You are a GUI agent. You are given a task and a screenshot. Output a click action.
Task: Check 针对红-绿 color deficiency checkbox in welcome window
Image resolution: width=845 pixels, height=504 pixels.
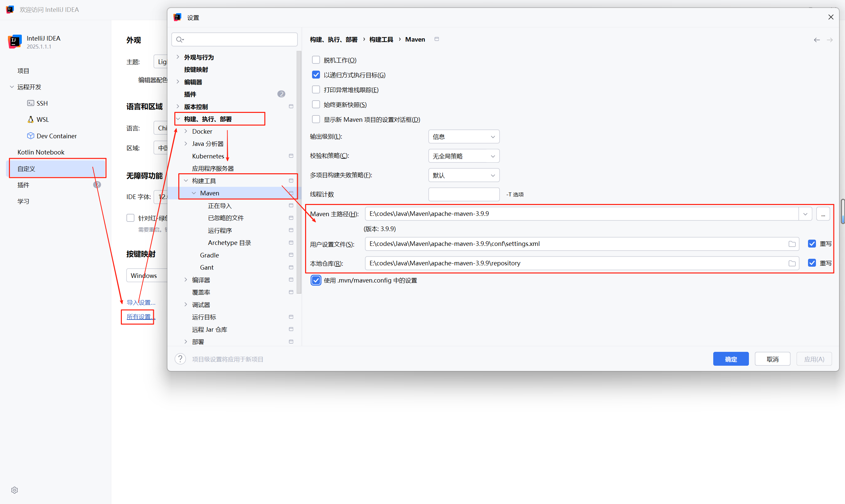tap(130, 218)
